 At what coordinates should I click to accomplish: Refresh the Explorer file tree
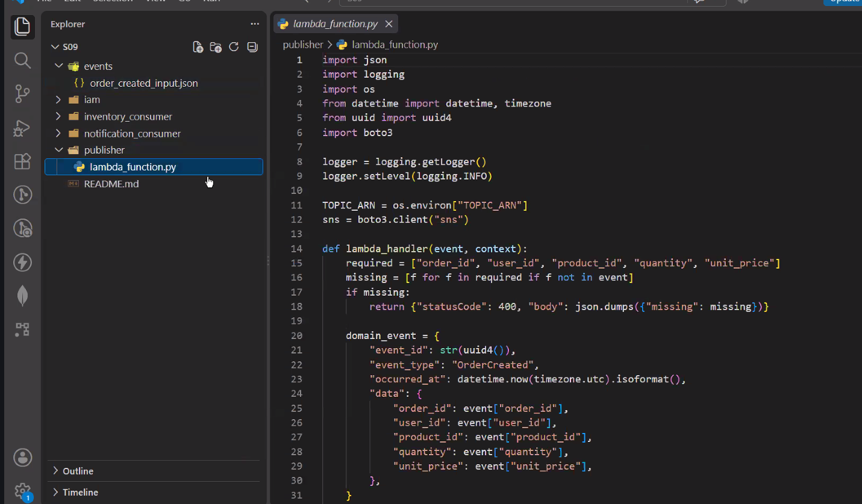[234, 47]
